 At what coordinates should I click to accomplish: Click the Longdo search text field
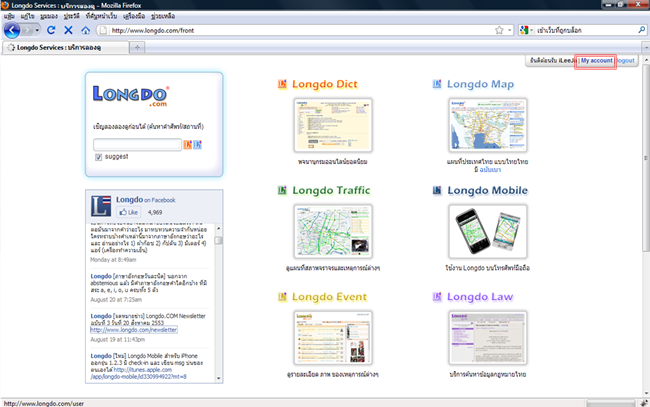[137, 144]
